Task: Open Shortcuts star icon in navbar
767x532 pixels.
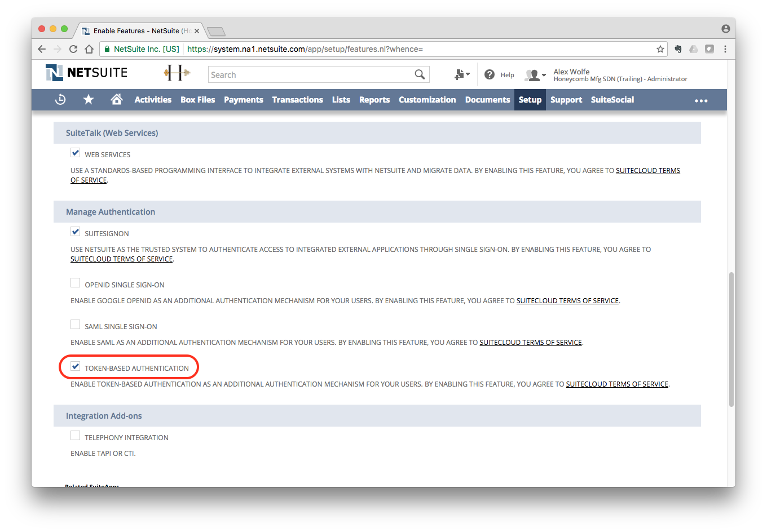Action: [x=89, y=100]
